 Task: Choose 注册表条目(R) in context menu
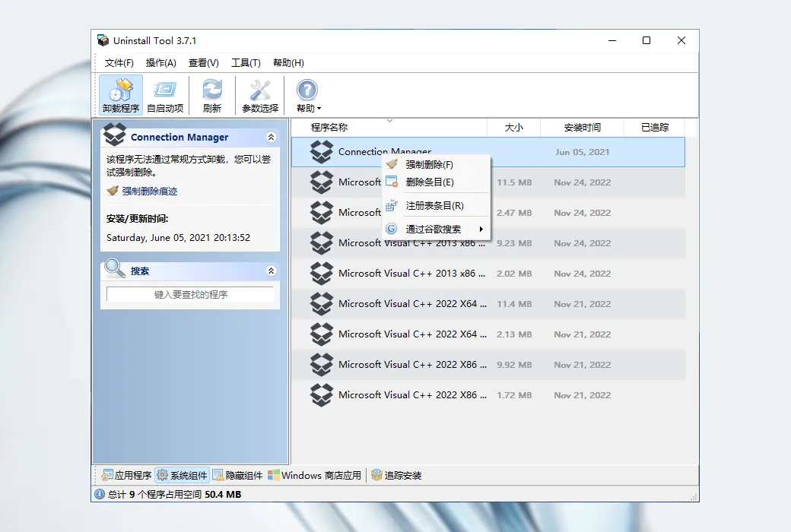437,206
